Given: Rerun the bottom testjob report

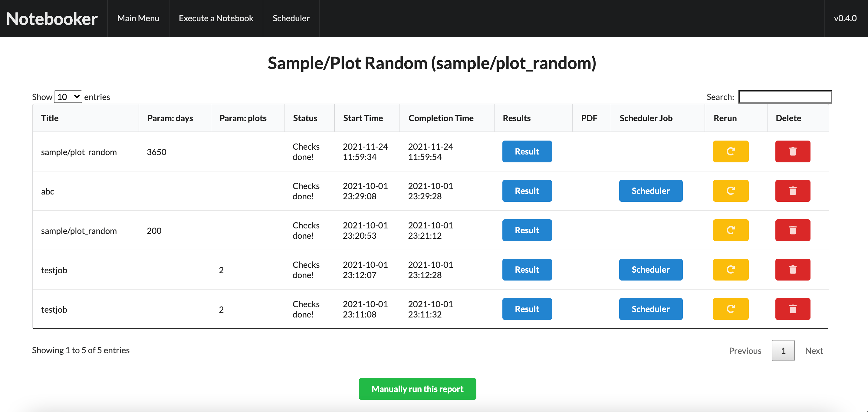Looking at the screenshot, I should point(730,309).
